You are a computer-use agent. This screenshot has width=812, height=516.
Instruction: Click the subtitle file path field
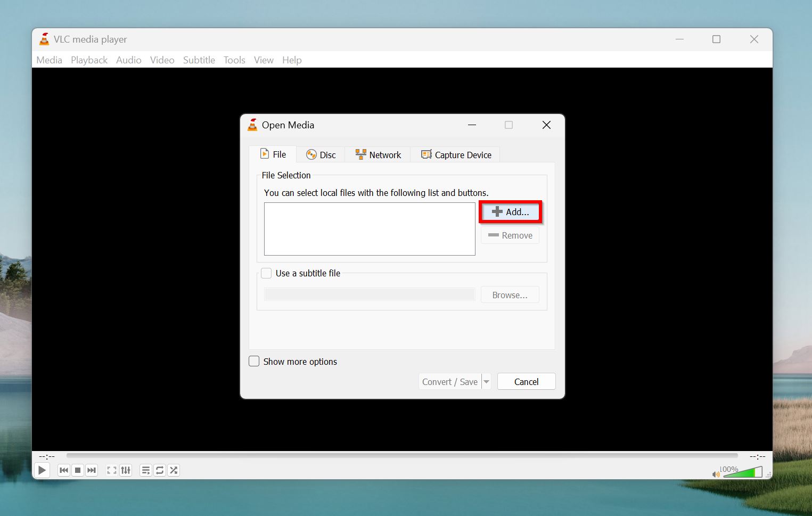[370, 294]
